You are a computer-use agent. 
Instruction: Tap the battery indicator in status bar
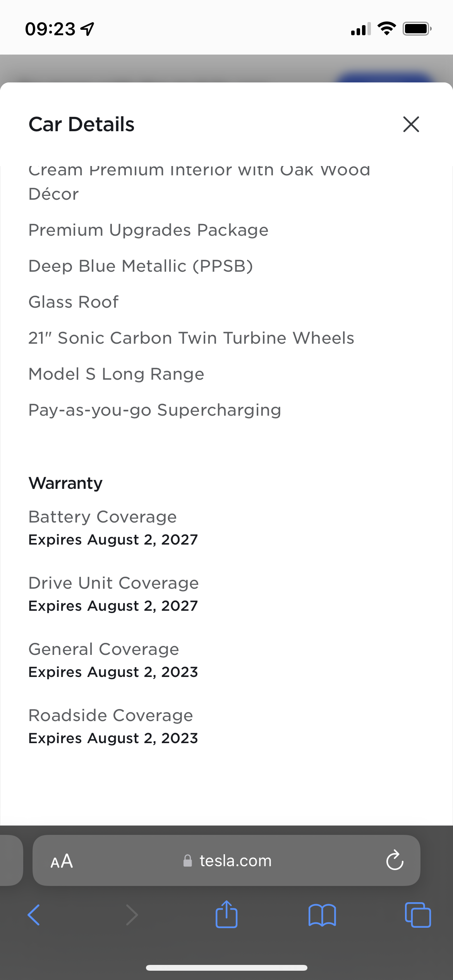417,29
